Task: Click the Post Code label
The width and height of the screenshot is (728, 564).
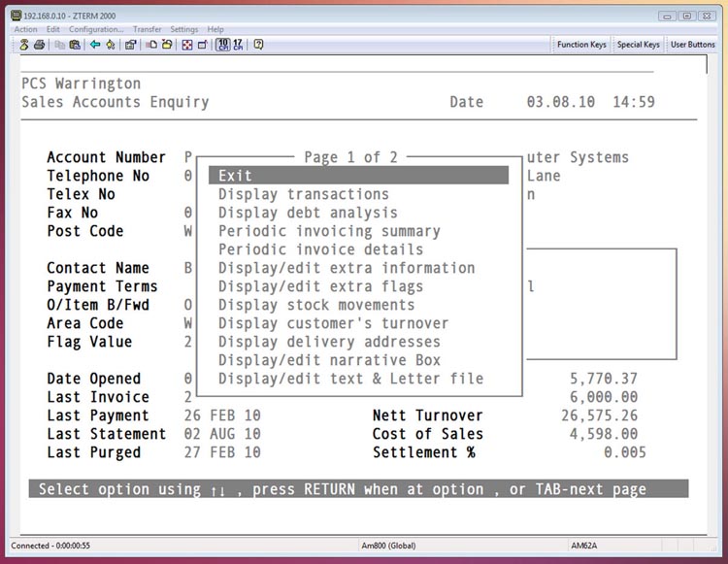Action: pyautogui.click(x=85, y=231)
